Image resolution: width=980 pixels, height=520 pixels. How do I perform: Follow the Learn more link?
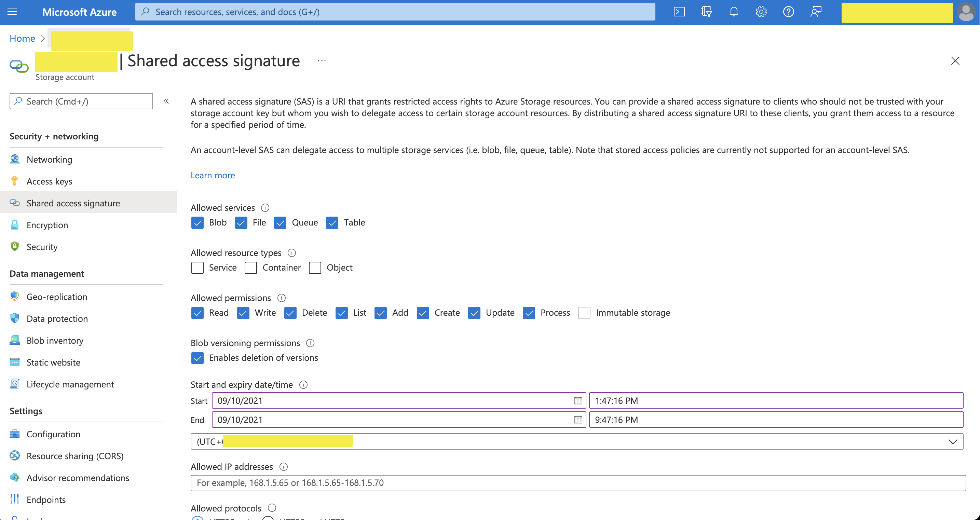pyautogui.click(x=213, y=175)
